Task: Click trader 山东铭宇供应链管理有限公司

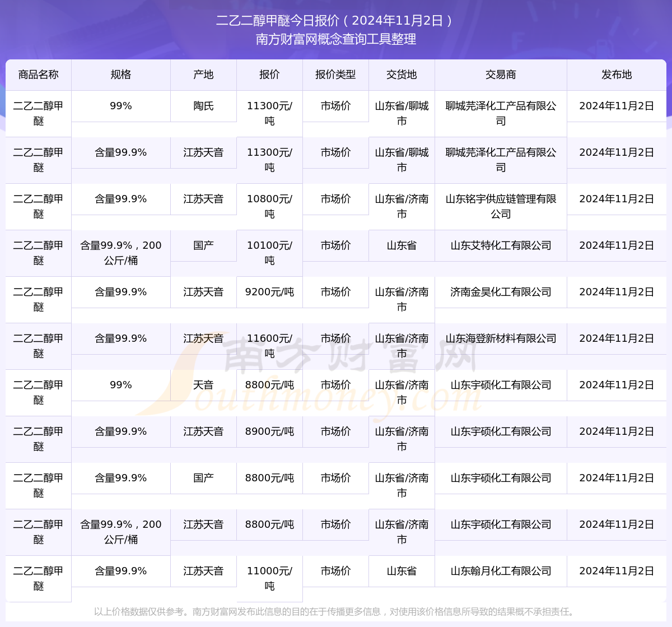Action: pyautogui.click(x=501, y=206)
